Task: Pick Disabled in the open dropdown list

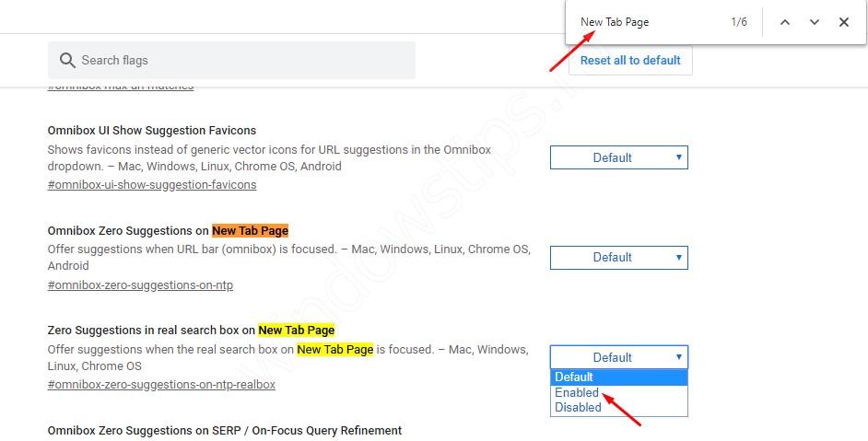Action: point(578,407)
